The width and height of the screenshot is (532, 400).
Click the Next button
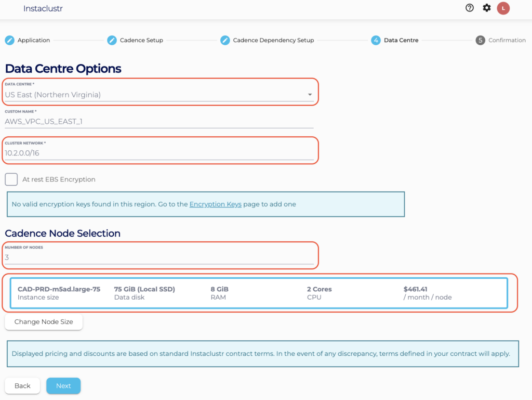coord(63,385)
